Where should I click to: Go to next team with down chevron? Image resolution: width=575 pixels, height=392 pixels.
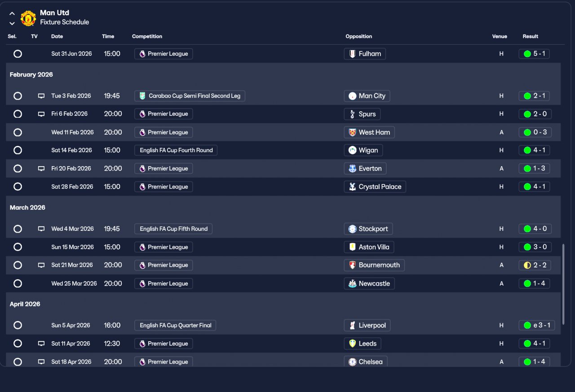click(12, 23)
